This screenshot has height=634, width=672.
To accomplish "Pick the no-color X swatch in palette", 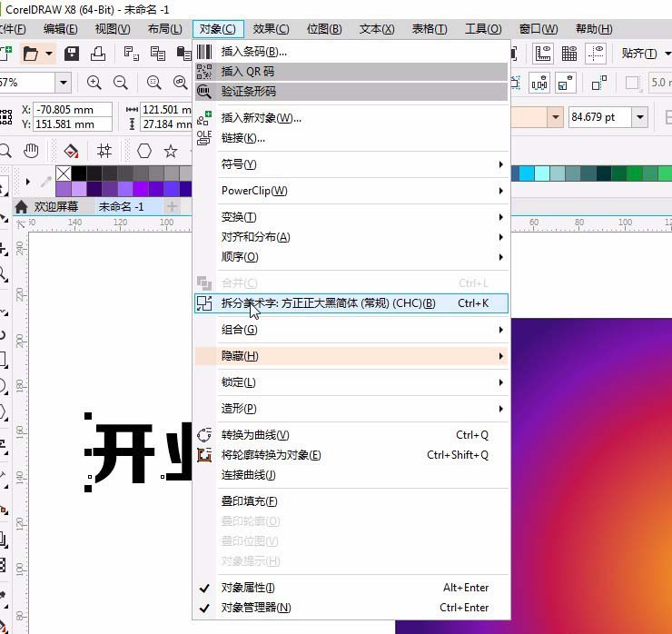I will tap(64, 173).
